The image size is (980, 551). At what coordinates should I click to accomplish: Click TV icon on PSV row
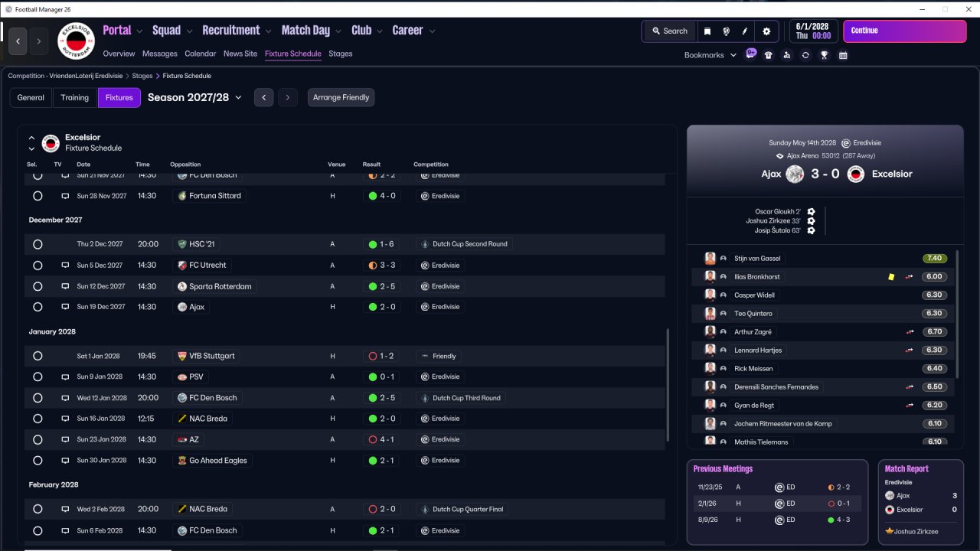65,377
